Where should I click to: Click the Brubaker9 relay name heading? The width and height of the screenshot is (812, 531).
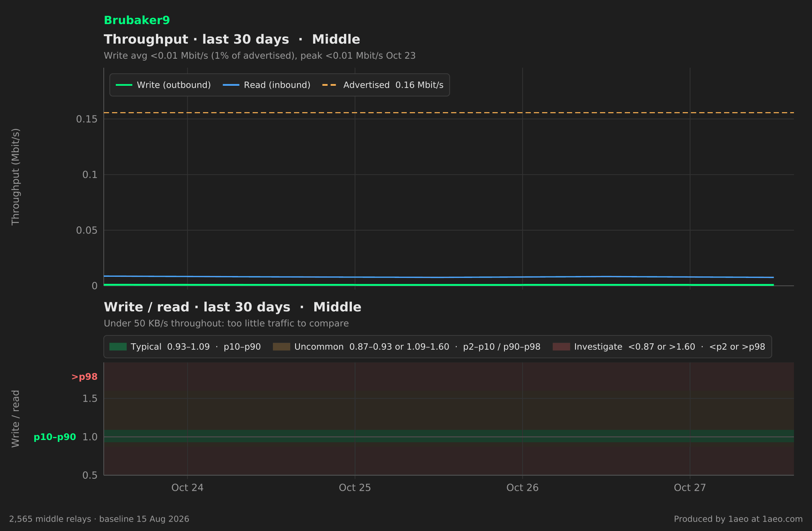tap(137, 20)
